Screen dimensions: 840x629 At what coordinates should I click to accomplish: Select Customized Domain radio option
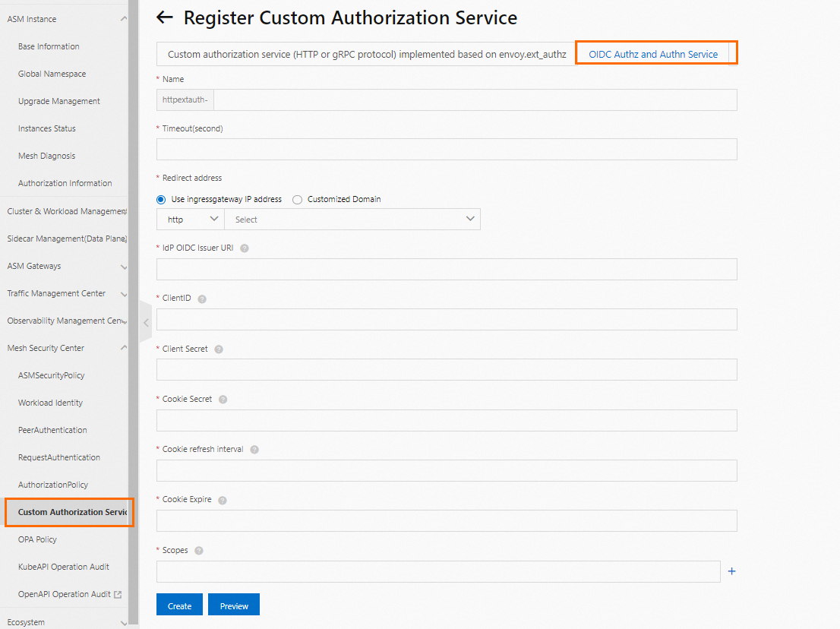coord(297,199)
